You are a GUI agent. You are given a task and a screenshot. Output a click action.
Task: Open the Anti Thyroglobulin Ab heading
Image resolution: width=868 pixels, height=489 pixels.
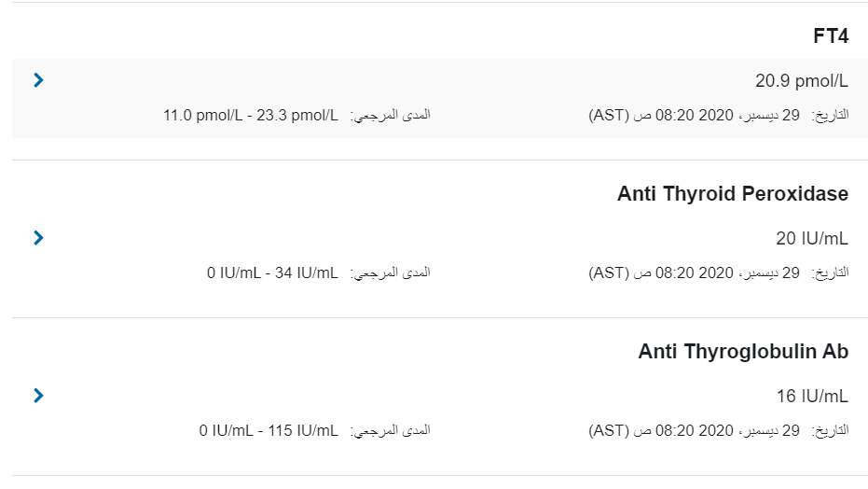[743, 351]
